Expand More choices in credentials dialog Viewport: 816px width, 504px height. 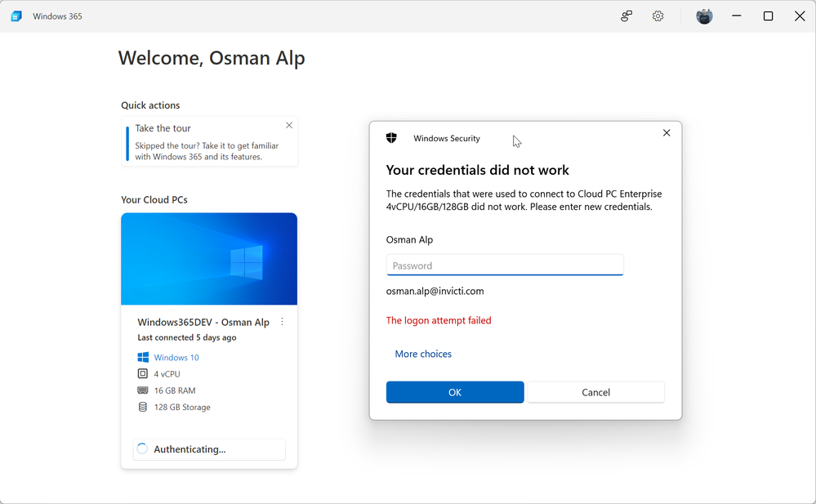[423, 354]
